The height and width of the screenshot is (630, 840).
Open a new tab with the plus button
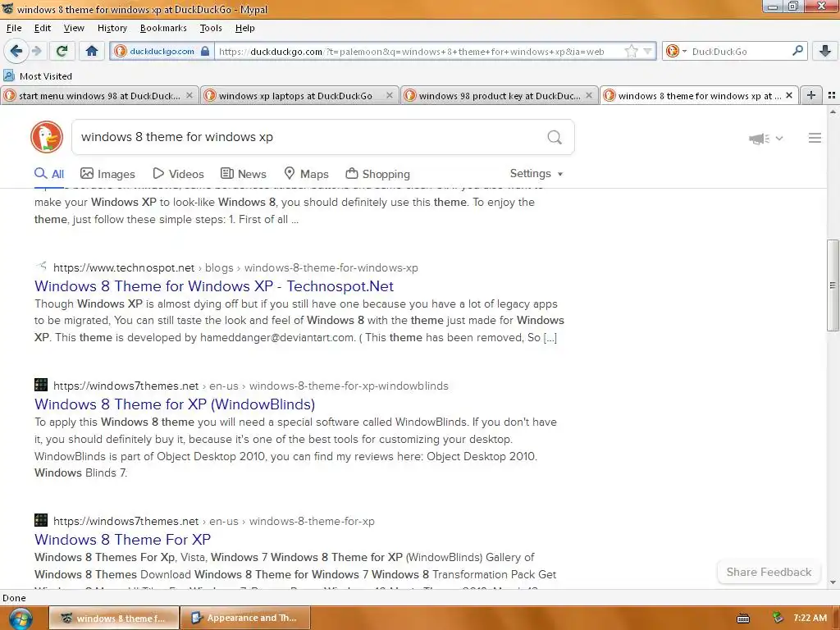point(811,95)
